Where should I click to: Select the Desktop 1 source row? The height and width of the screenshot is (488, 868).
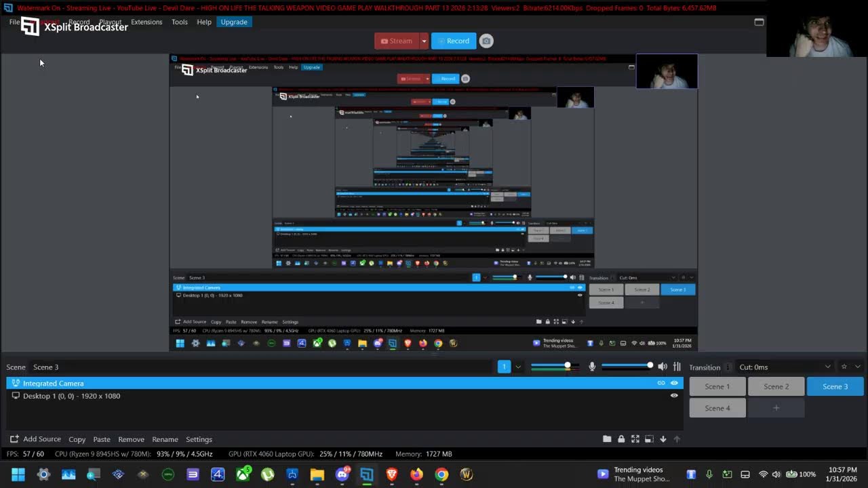click(x=344, y=396)
